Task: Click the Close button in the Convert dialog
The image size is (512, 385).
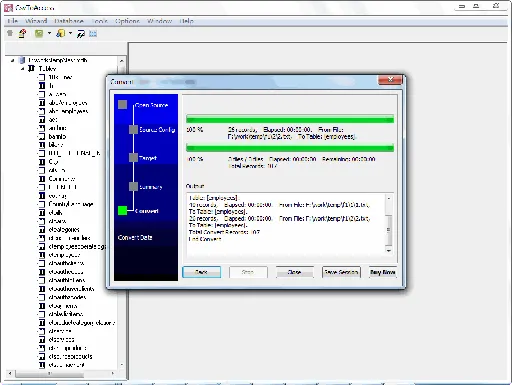Action: tap(294, 272)
